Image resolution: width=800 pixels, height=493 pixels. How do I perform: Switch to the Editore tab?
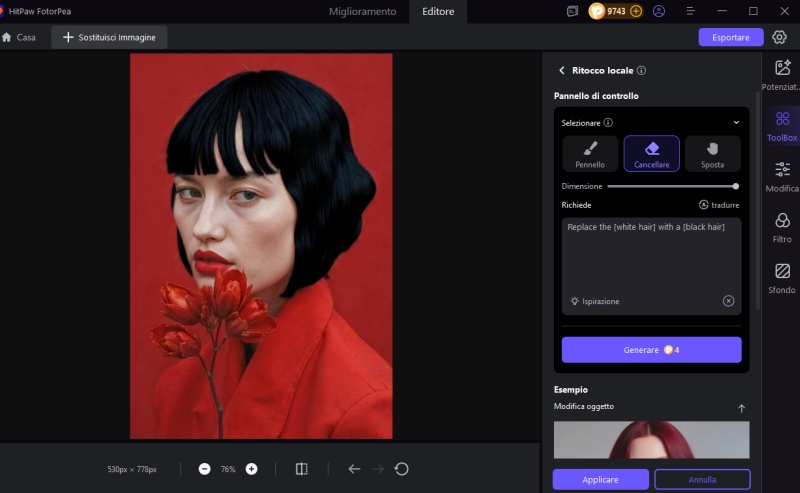click(437, 11)
